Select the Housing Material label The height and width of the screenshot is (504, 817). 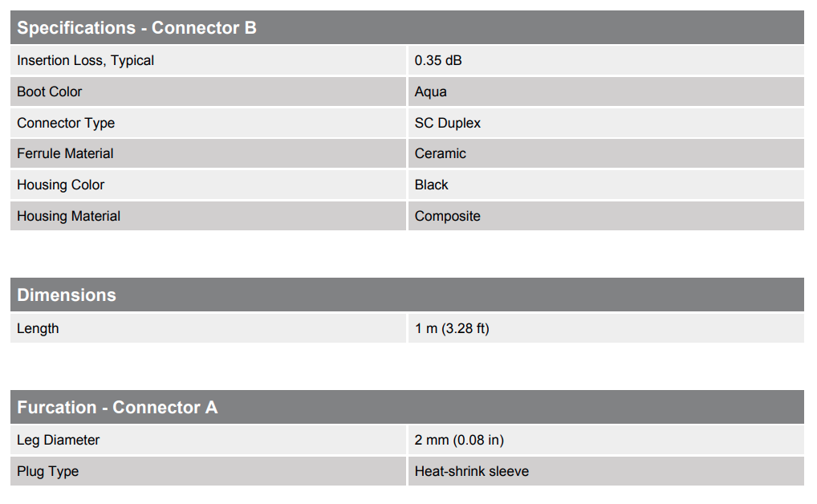[x=69, y=217]
